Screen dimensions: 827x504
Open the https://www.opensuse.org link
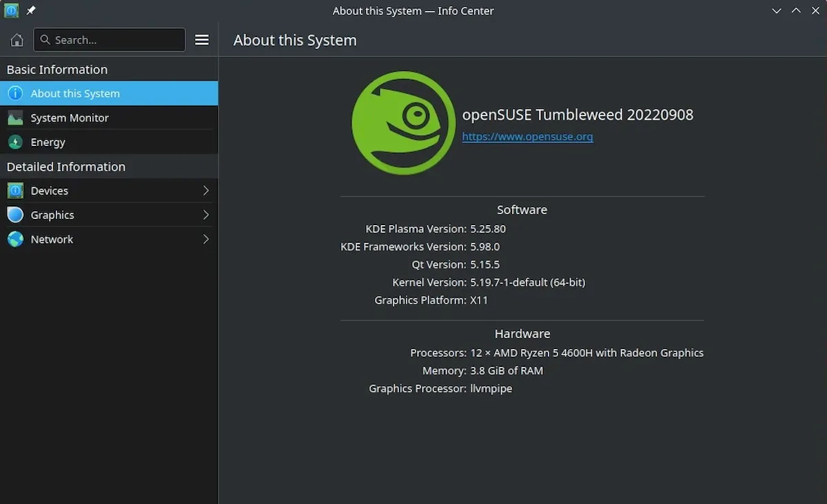527,136
